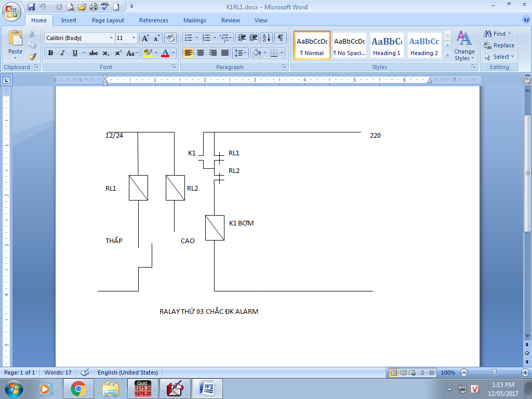The width and height of the screenshot is (532, 399).
Task: Toggle Strikethrough formatting
Action: [94, 53]
